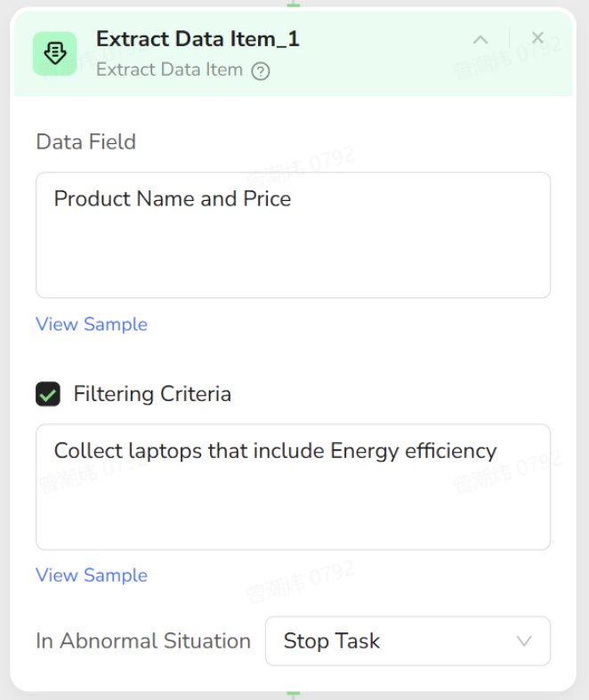This screenshot has width=589, height=700.
Task: Click 'Product Name and Price' text
Action: [173, 198]
